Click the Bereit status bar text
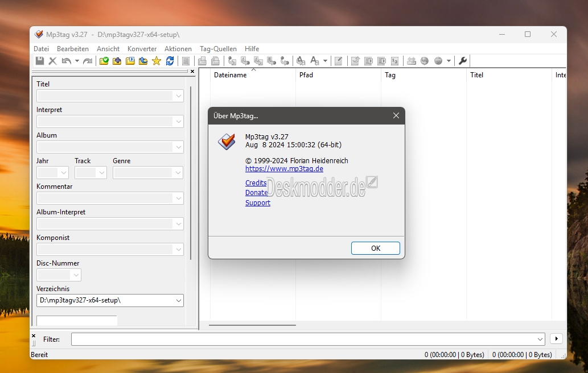The width and height of the screenshot is (588, 373). (39, 355)
